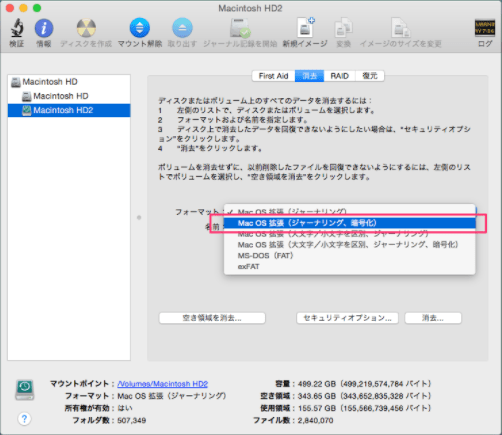This screenshot has width=502, height=435.
Task: Click the New Image (新規イメージ) icon
Action: coord(305,28)
